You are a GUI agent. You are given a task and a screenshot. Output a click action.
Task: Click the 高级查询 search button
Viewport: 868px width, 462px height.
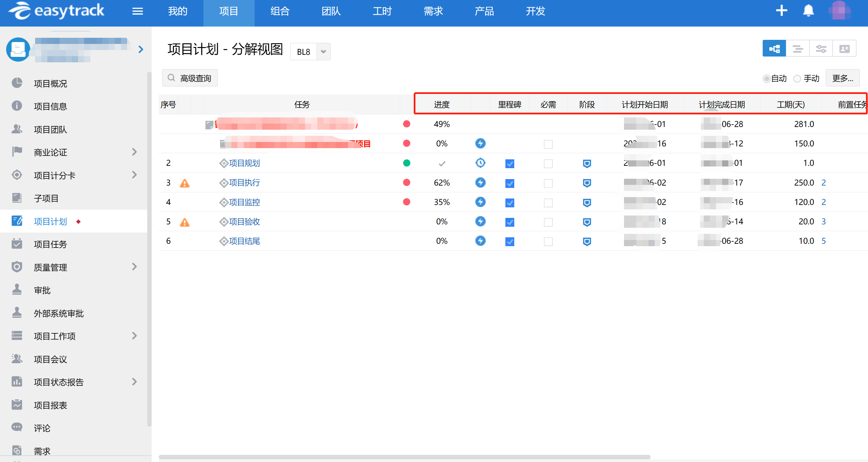pos(190,78)
